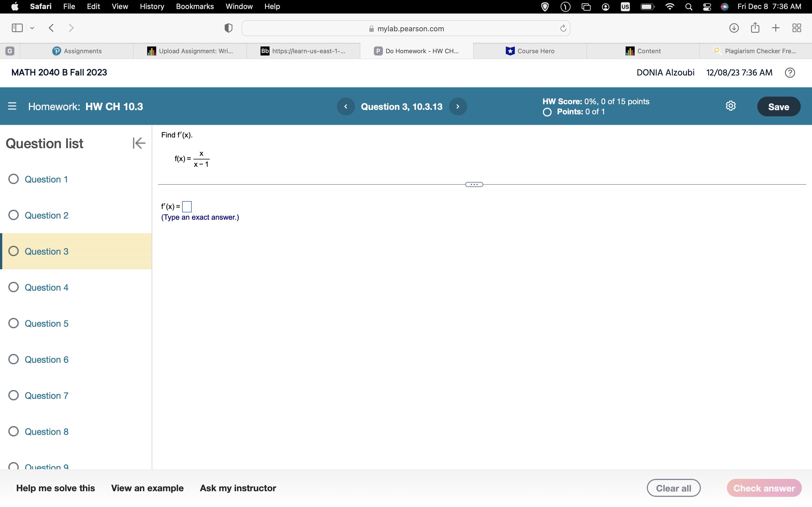This screenshot has width=812, height=507.
Task: Click the privacy shield icon in Safari toolbar
Action: tap(228, 28)
